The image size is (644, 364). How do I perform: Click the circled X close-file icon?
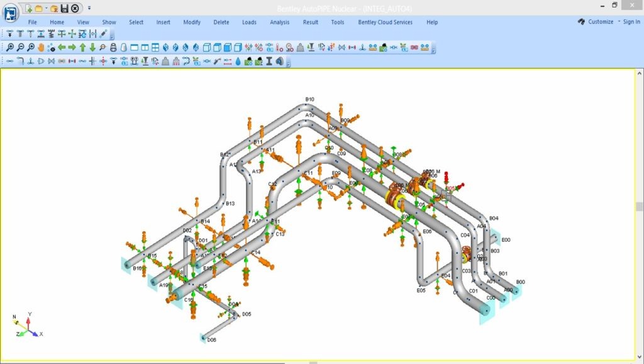pos(75,8)
